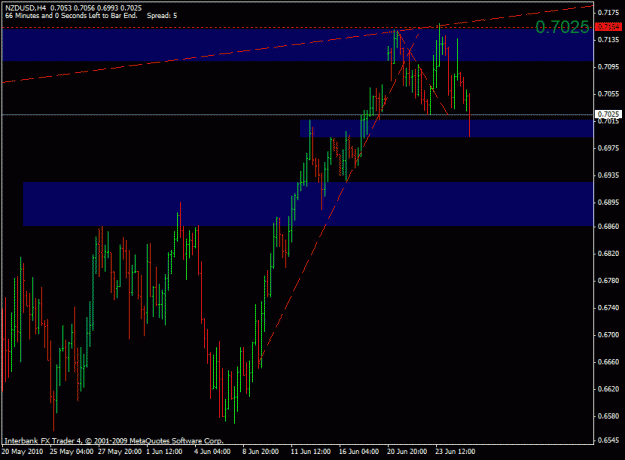The image size is (625, 460).
Task: Click the 0.7135 price axis label
Action: [608, 40]
